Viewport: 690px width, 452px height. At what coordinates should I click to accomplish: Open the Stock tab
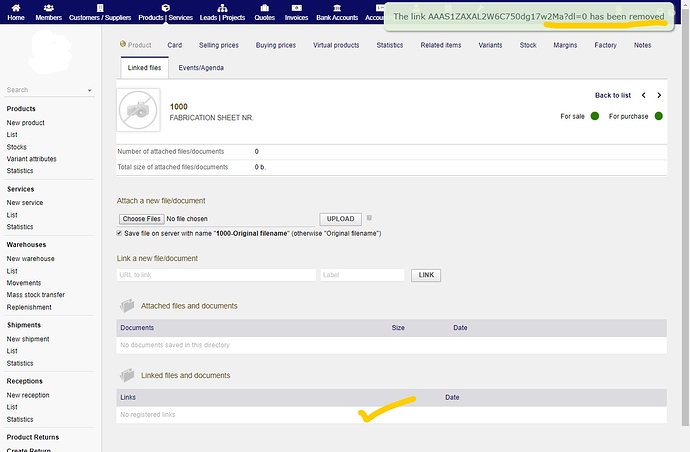point(528,45)
